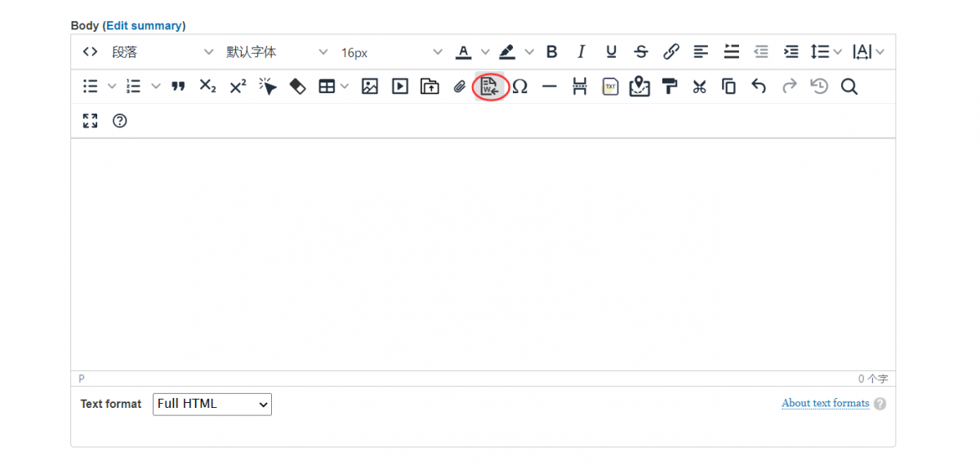980x470 pixels.
Task: Decrease indent (outdent)
Action: [x=761, y=52]
